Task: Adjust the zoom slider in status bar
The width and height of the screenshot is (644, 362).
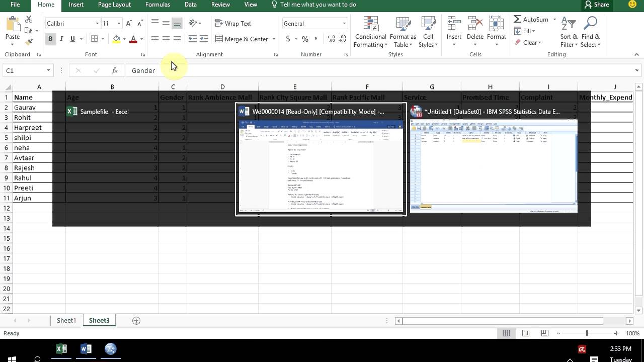Action: (587, 333)
